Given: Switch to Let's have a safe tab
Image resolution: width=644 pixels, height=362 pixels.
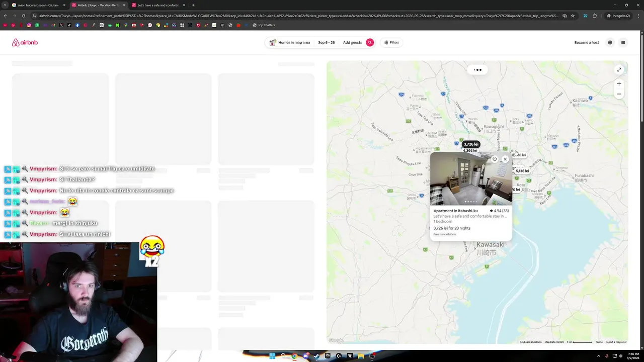Looking at the screenshot, I should click(158, 5).
